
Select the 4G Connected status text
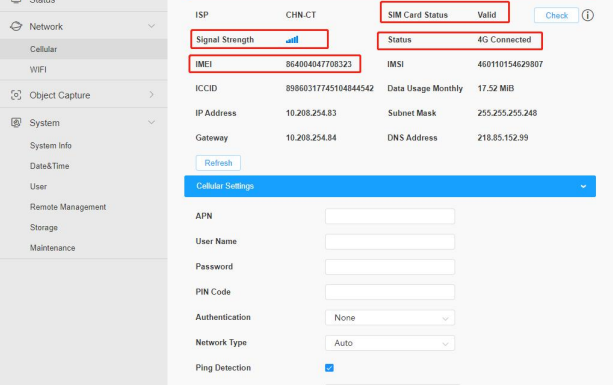pyautogui.click(x=504, y=39)
